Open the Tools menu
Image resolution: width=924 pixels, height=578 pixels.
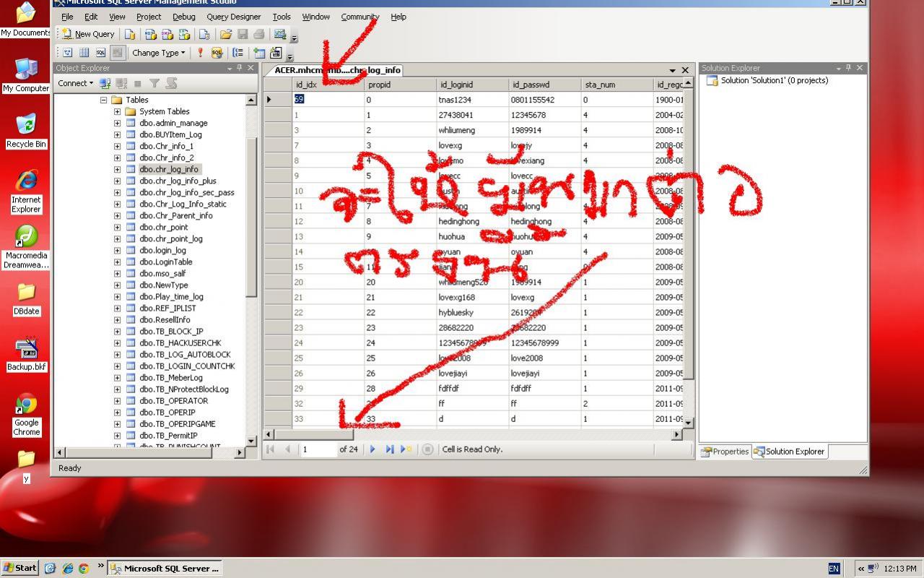click(282, 17)
